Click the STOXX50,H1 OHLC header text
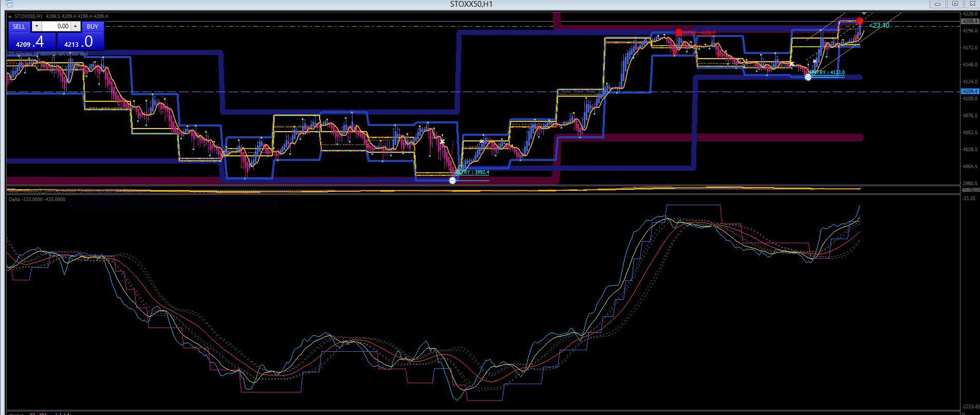 [61, 16]
